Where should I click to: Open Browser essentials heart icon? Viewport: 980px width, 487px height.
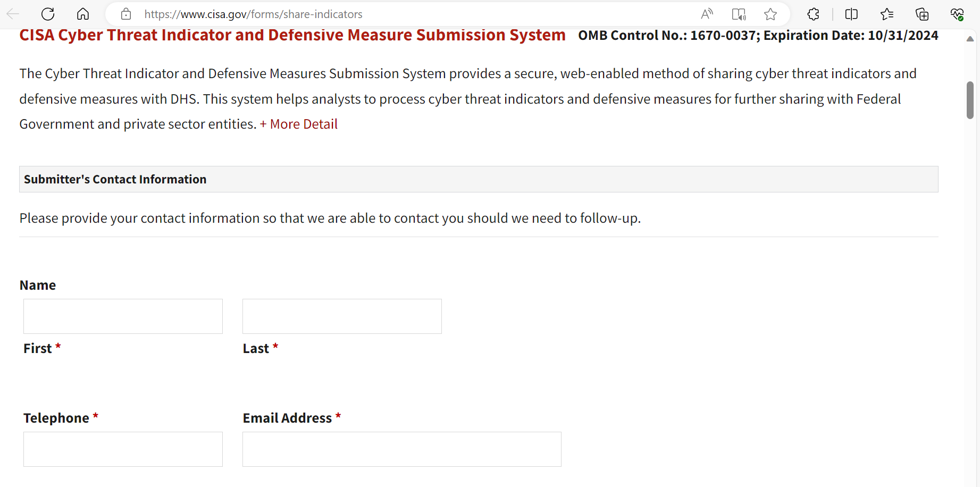957,14
